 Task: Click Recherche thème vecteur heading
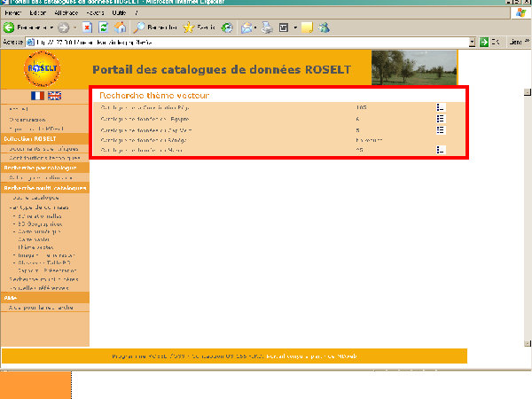[154, 96]
